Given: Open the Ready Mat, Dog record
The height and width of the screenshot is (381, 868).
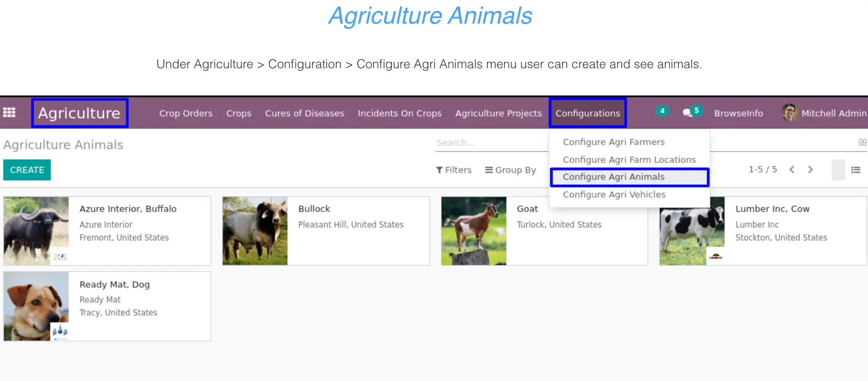Looking at the screenshot, I should point(107,306).
